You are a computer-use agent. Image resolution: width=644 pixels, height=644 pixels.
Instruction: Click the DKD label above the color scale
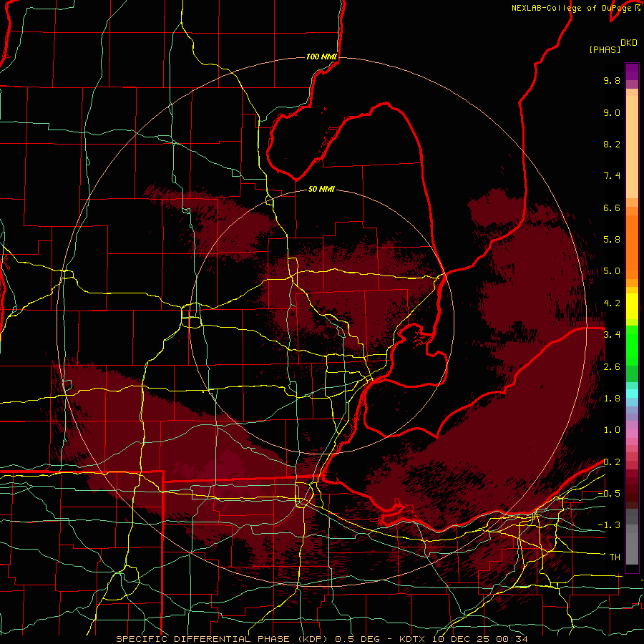[628, 43]
